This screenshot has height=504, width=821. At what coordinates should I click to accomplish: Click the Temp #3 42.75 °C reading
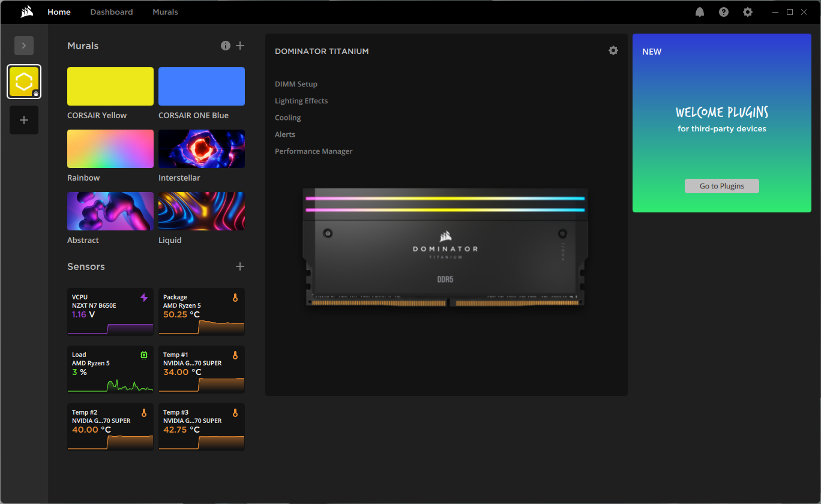pos(182,430)
